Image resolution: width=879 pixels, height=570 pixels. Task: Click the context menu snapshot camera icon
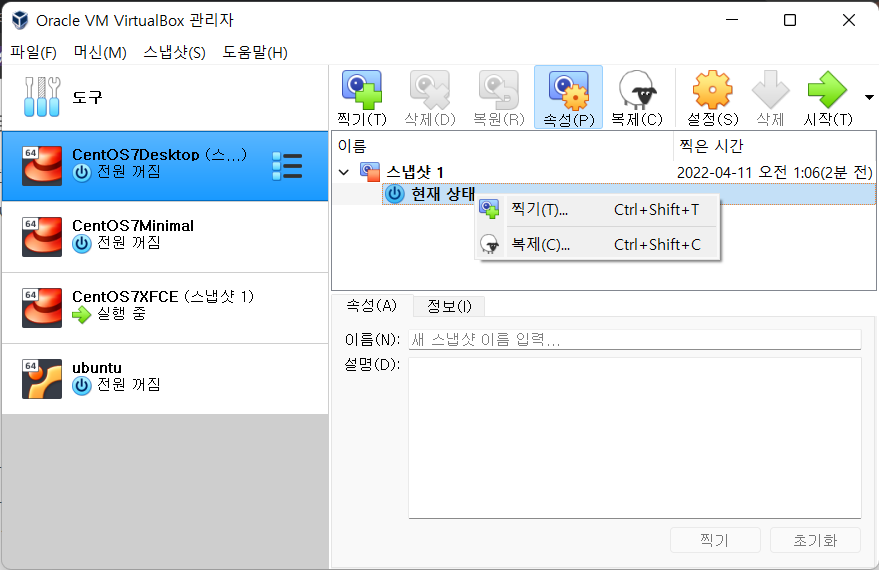point(489,210)
